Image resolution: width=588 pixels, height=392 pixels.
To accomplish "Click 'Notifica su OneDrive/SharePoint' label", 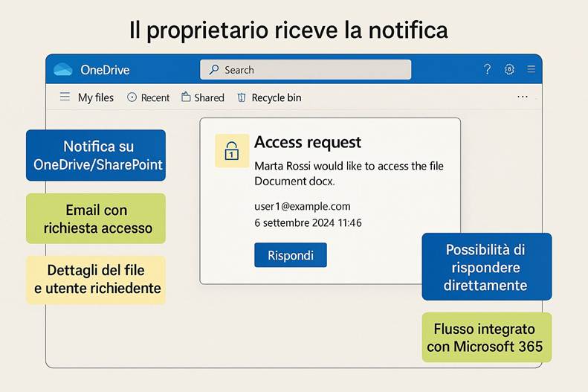I will tap(96, 155).
